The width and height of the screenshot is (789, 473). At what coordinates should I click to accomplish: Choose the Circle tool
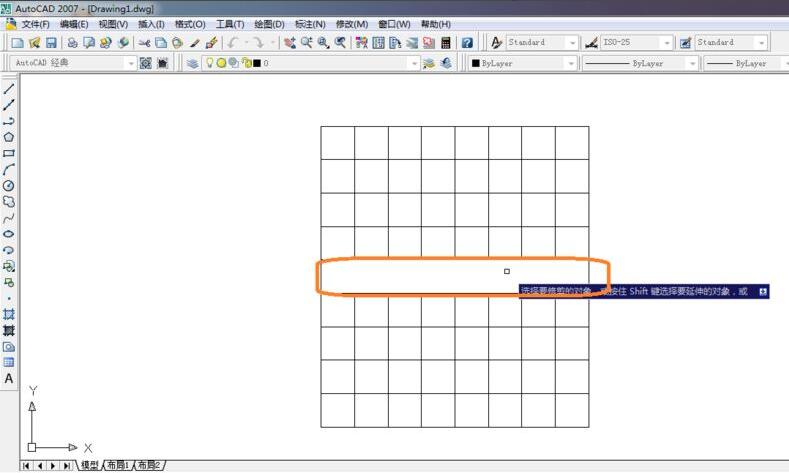[9, 185]
